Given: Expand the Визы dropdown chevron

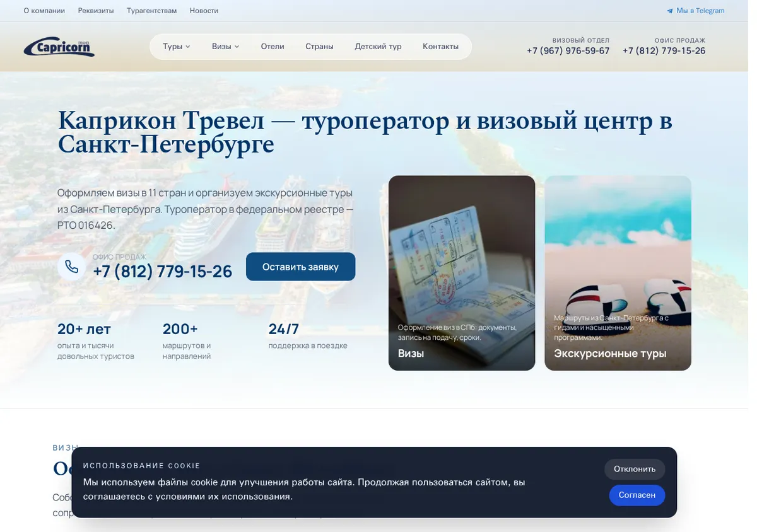Looking at the screenshot, I should (x=237, y=47).
